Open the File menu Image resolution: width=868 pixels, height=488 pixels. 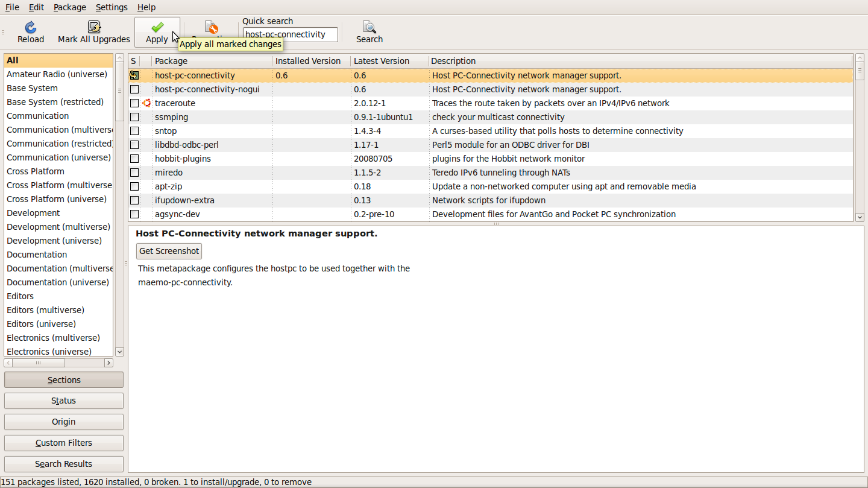tap(12, 7)
